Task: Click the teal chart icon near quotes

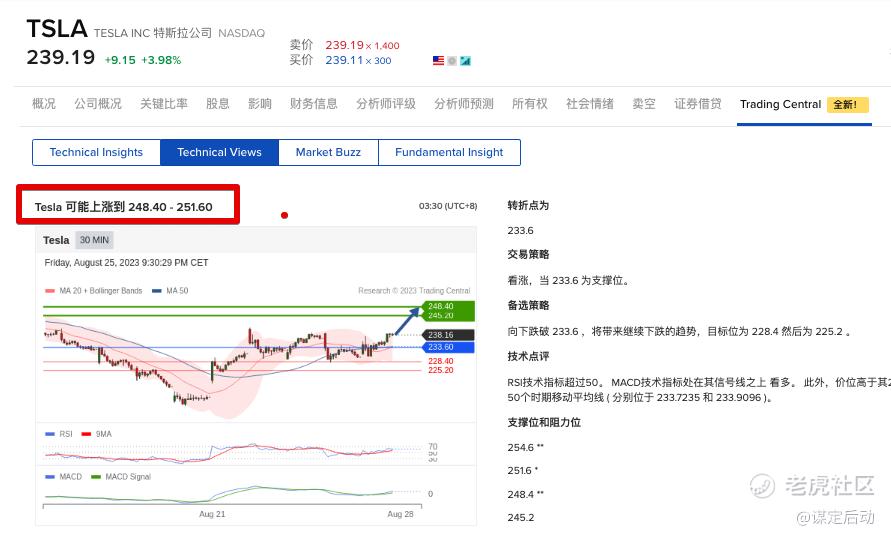Action: (465, 61)
